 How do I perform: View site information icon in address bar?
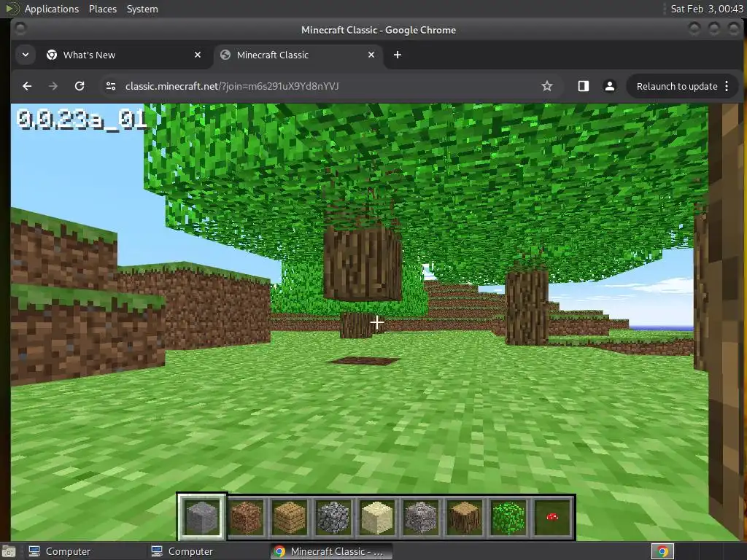[x=111, y=86]
